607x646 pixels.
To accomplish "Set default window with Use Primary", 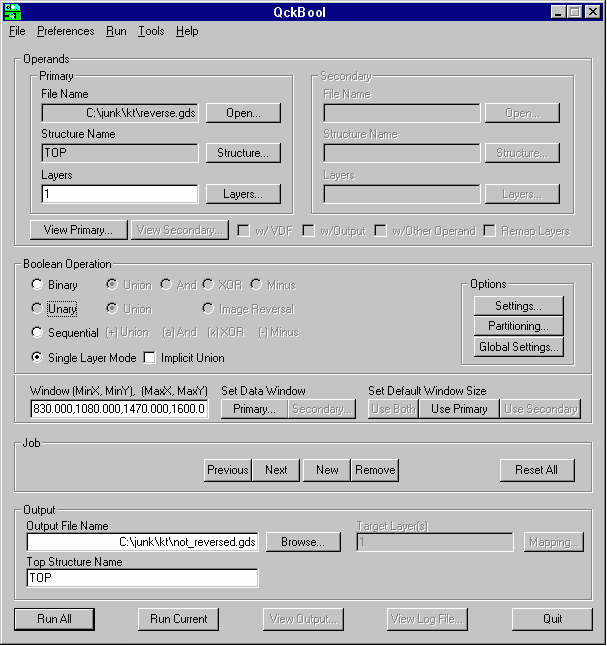I will 458,409.
